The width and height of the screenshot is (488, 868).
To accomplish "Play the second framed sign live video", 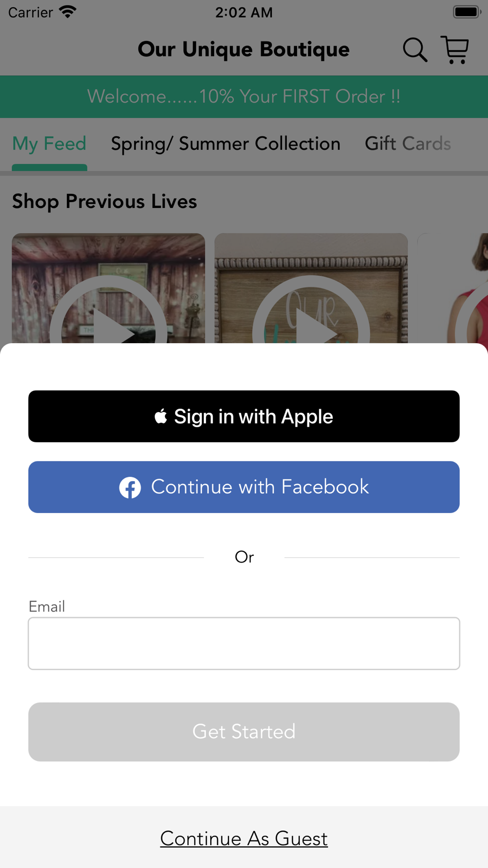I will pyautogui.click(x=311, y=288).
